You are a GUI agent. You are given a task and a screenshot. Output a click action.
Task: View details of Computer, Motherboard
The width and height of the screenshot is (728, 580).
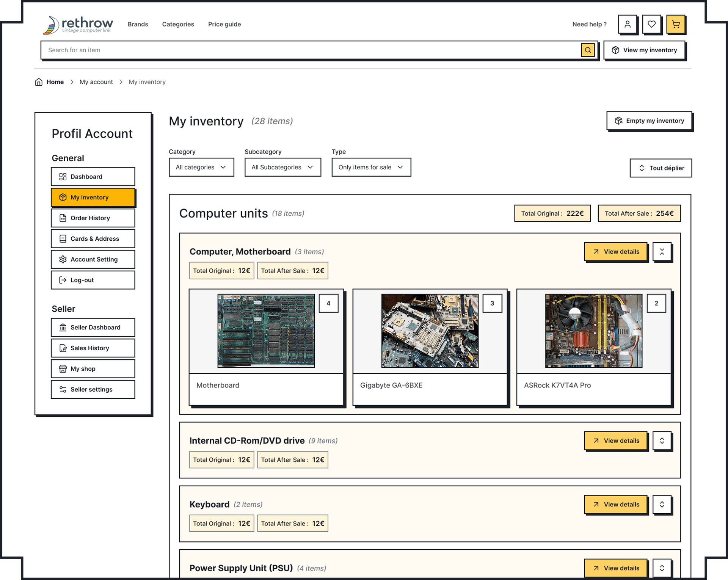pyautogui.click(x=616, y=252)
